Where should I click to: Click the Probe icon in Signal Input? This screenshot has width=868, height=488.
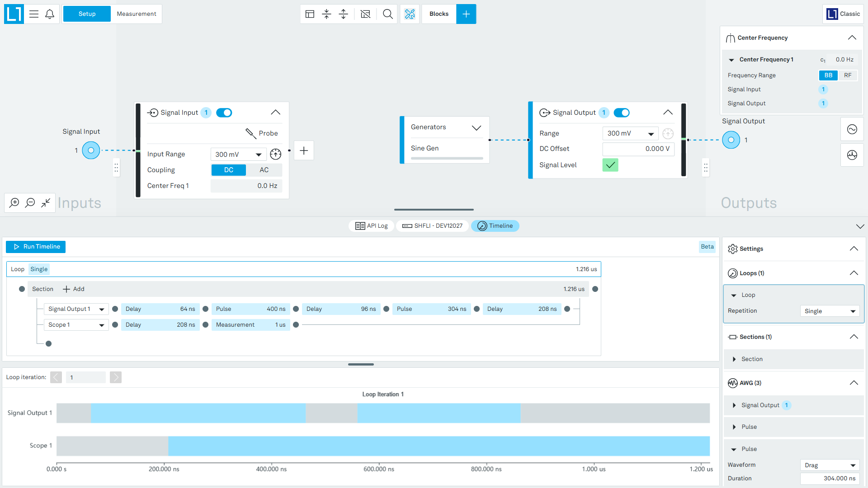251,133
